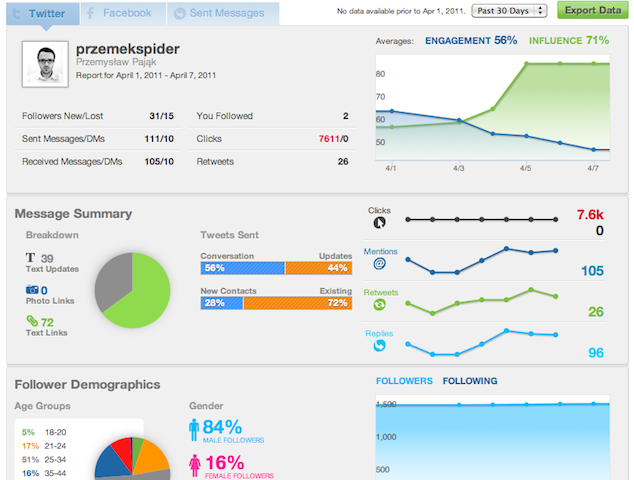Click the You Followed label
634x480 pixels.
pos(224,116)
